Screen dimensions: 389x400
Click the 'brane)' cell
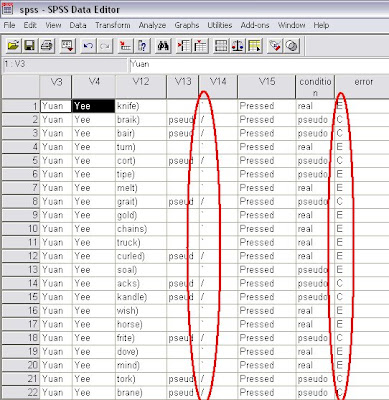[x=141, y=392]
